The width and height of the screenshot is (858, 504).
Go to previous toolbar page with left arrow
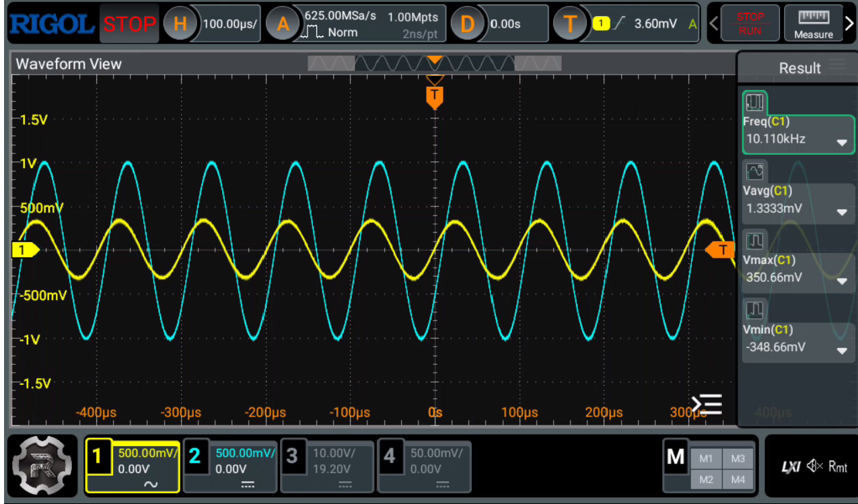[714, 24]
